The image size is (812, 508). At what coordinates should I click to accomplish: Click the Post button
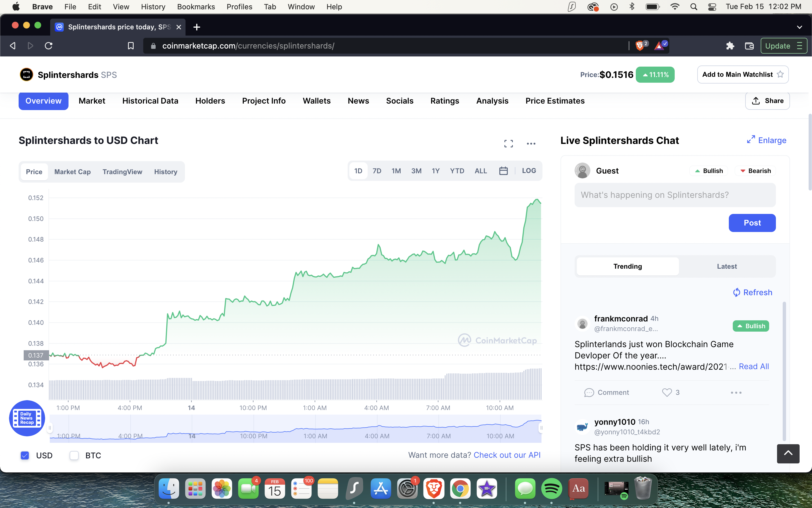coord(752,223)
